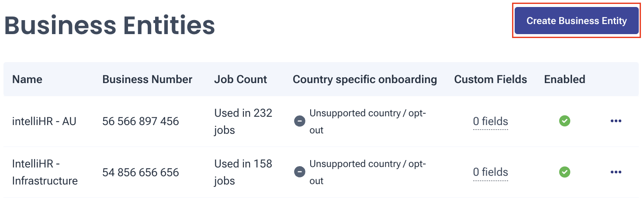Open the 0 fields link for intelliHR - AU
The height and width of the screenshot is (209, 644).
(490, 122)
